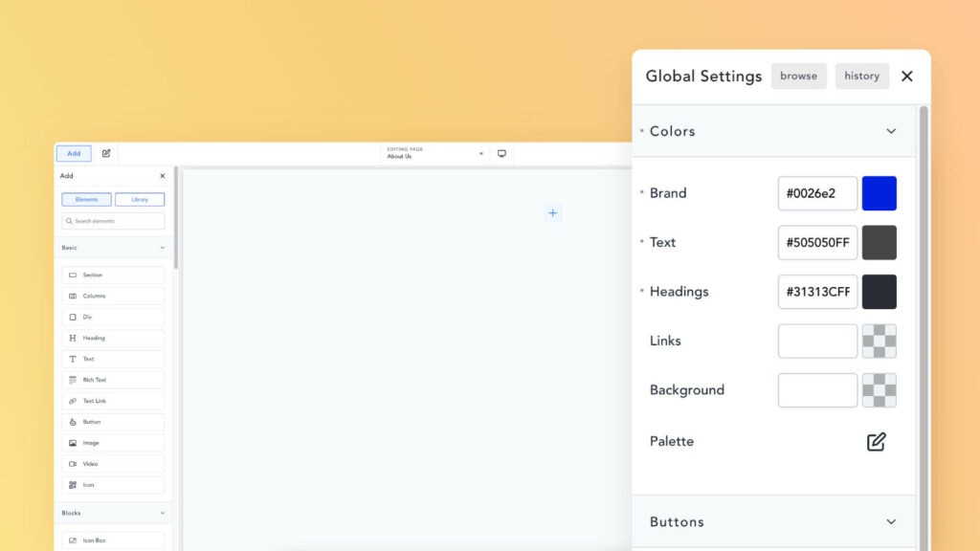980x551 pixels.
Task: Expand the Buttons section
Action: tap(891, 521)
